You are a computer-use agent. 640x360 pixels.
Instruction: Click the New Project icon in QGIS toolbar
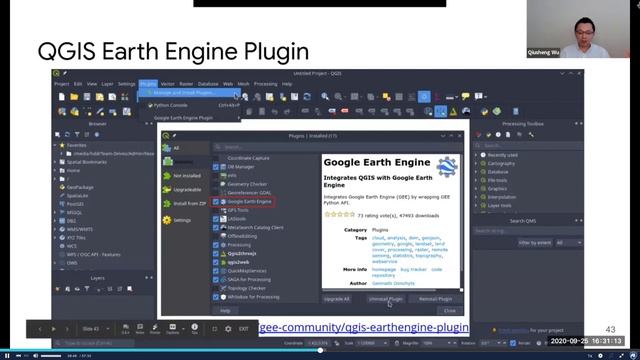[x=62, y=97]
